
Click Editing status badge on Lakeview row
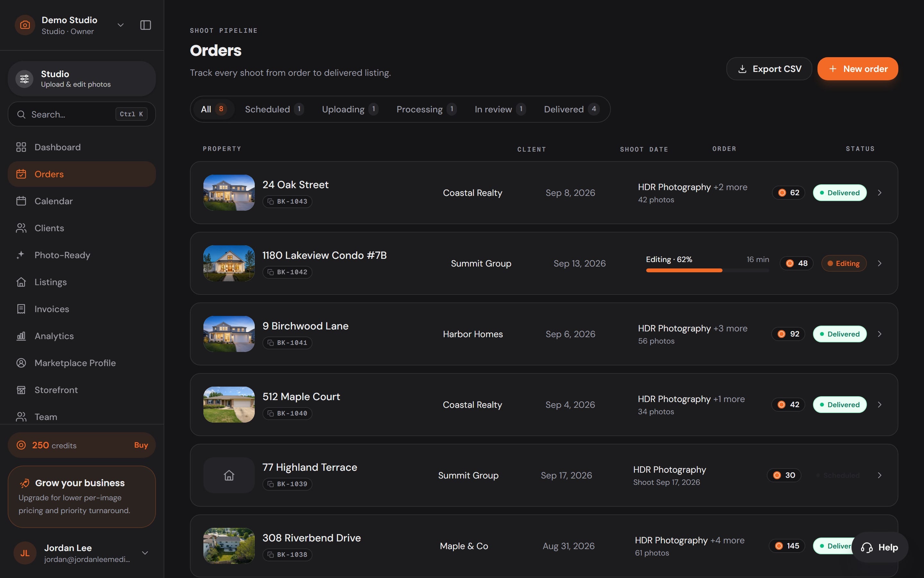coord(844,263)
